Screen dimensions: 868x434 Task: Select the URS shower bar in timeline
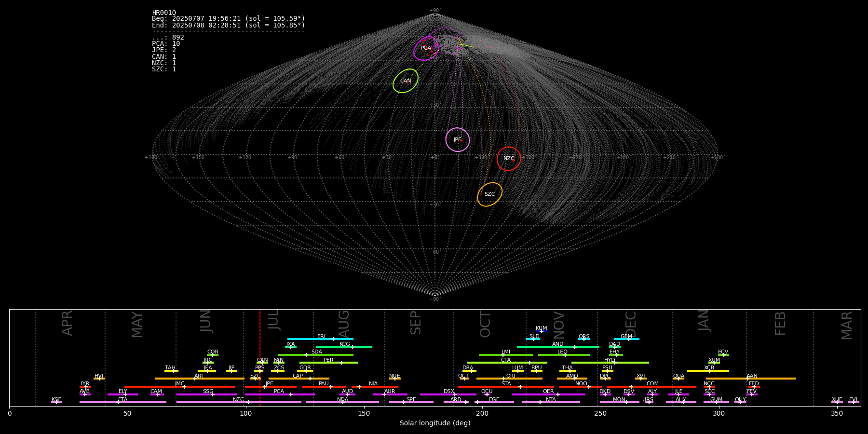point(649,402)
